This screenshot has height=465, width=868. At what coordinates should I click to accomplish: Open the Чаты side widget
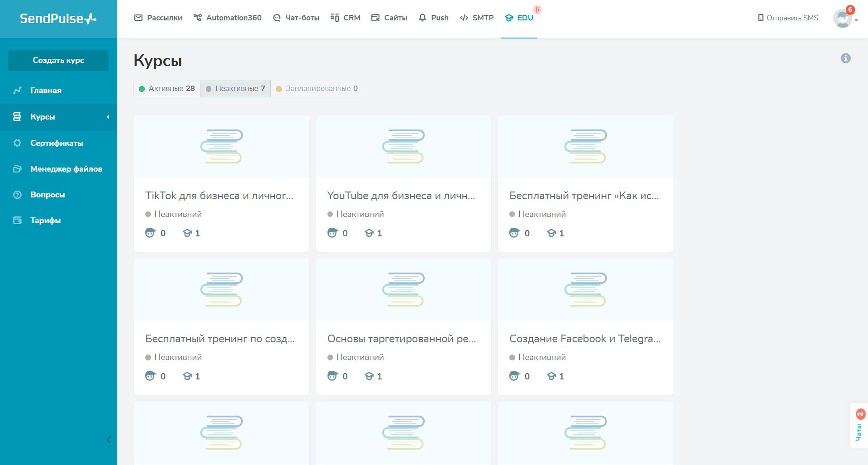(x=859, y=426)
